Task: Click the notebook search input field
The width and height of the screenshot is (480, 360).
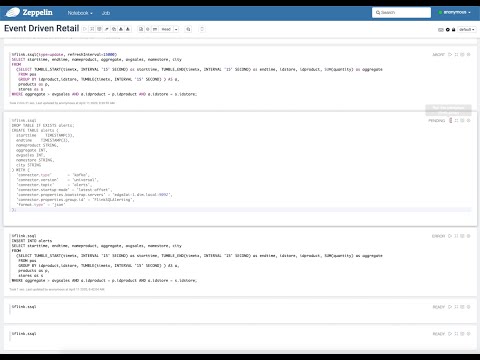Action: point(401,13)
